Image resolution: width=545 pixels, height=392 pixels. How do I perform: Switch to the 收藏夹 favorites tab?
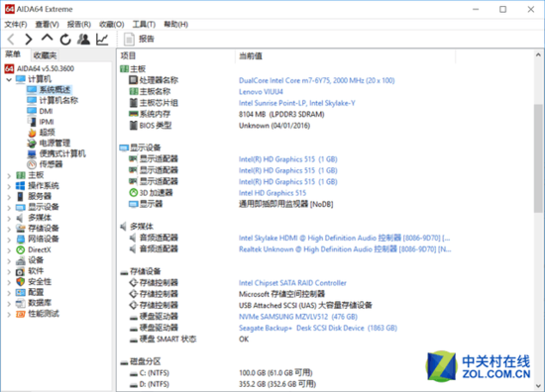click(x=45, y=55)
